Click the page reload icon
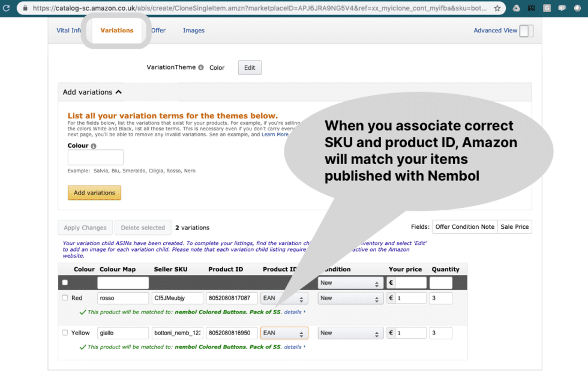Image resolution: width=588 pixels, height=376 pixels. tap(6, 8)
